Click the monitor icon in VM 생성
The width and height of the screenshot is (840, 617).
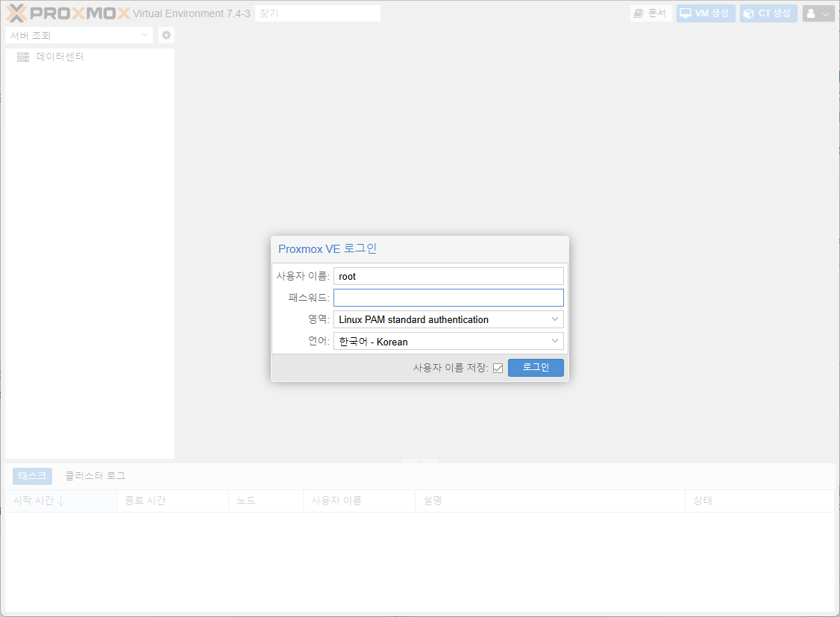point(686,13)
